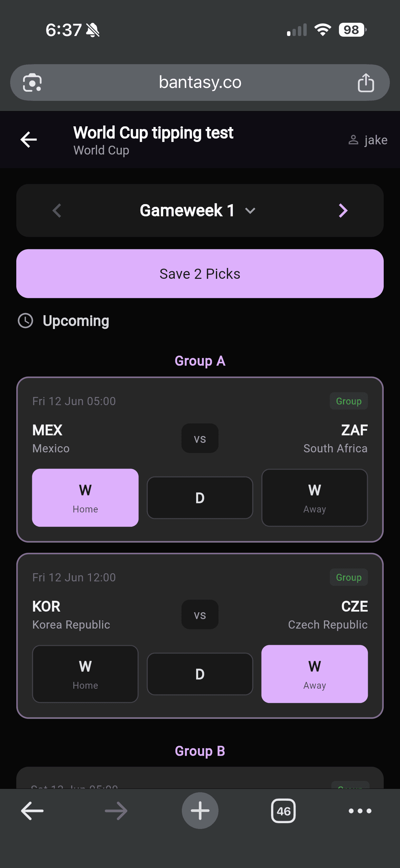Select Draw for the Mexico vs South Africa match

tap(199, 498)
